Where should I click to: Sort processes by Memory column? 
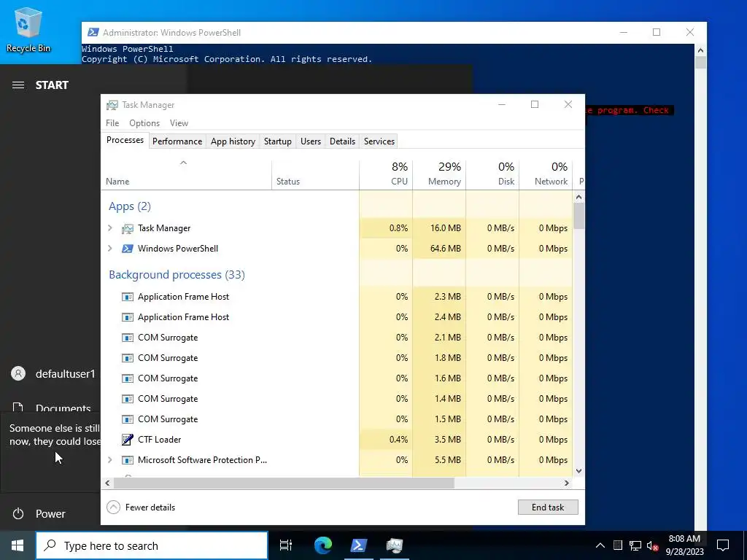439,174
